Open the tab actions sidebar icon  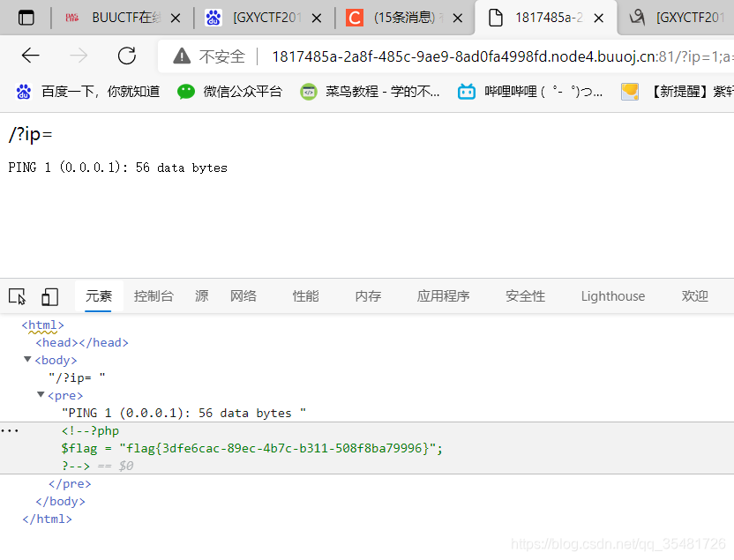coord(26,18)
